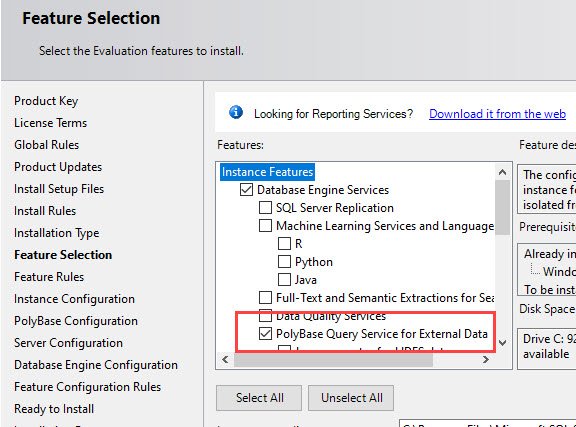Viewport: 576px width, 427px height.
Task: Click the Looking for Reporting Services text
Action: point(334,114)
